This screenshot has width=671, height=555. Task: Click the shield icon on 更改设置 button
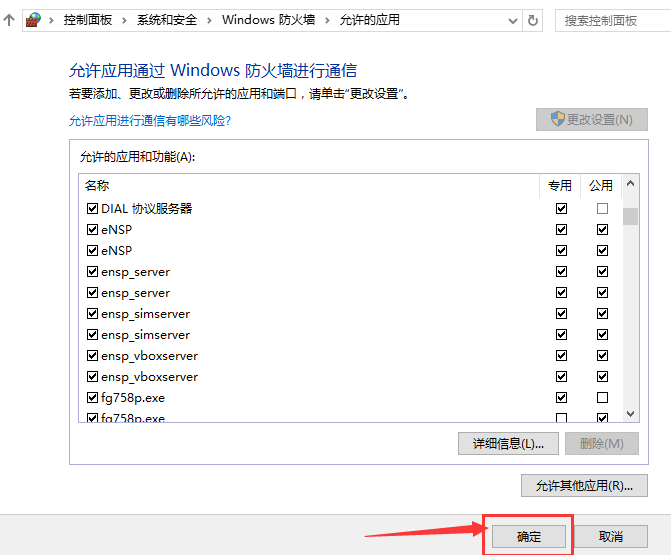(557, 119)
